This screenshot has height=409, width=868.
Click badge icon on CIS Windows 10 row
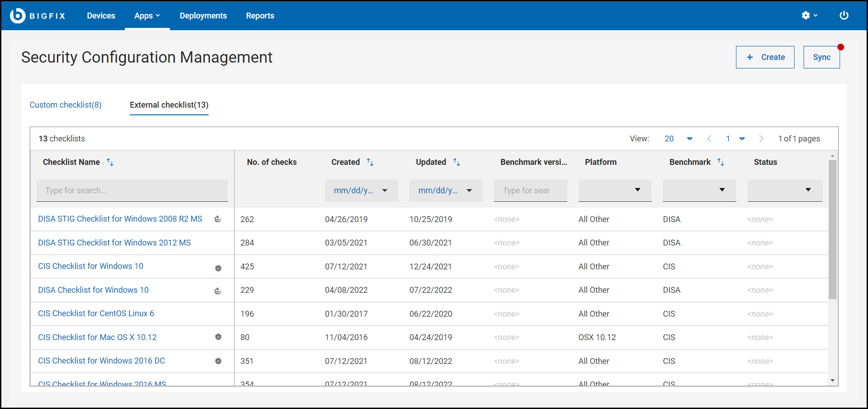pyautogui.click(x=218, y=268)
